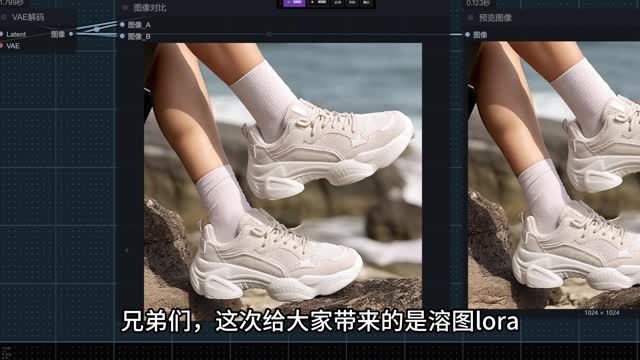Click the 图像_B input socket

(122, 36)
